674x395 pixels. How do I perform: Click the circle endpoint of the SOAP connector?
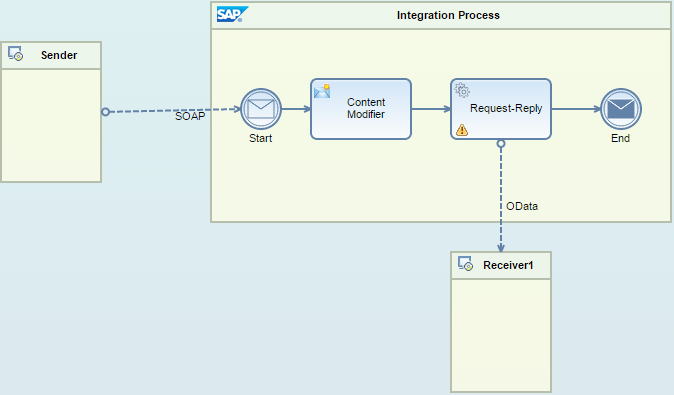[x=106, y=112]
